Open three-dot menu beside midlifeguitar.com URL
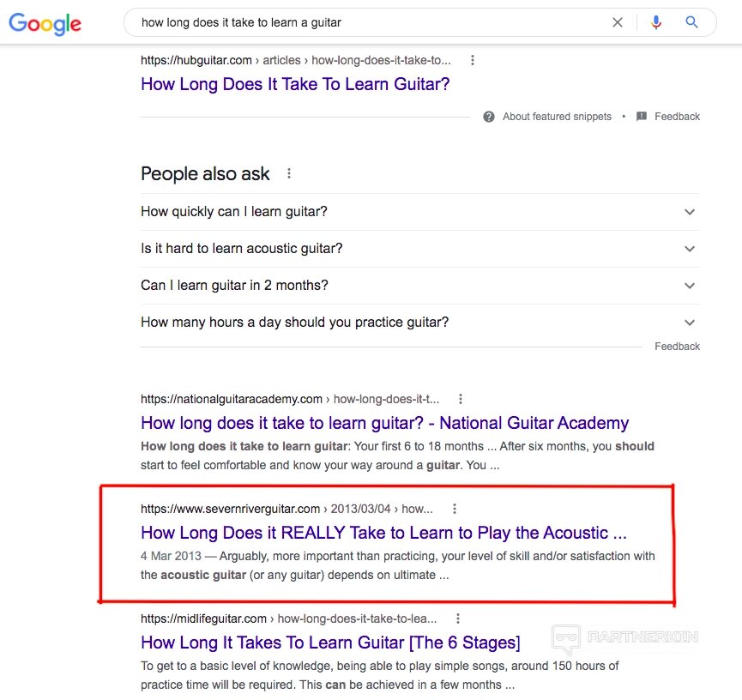This screenshot has width=742, height=700. click(x=458, y=619)
